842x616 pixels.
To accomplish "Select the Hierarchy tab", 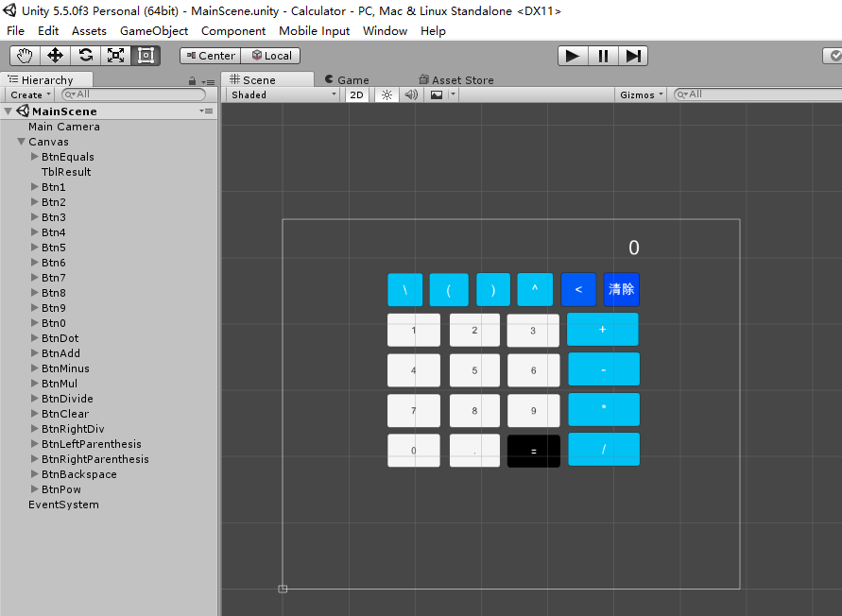I will pyautogui.click(x=46, y=80).
